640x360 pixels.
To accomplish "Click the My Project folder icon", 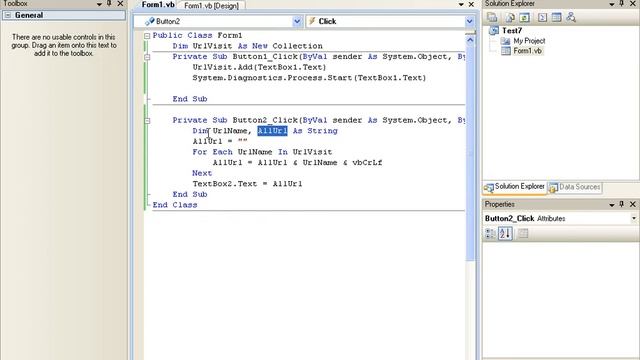I will pyautogui.click(x=505, y=41).
